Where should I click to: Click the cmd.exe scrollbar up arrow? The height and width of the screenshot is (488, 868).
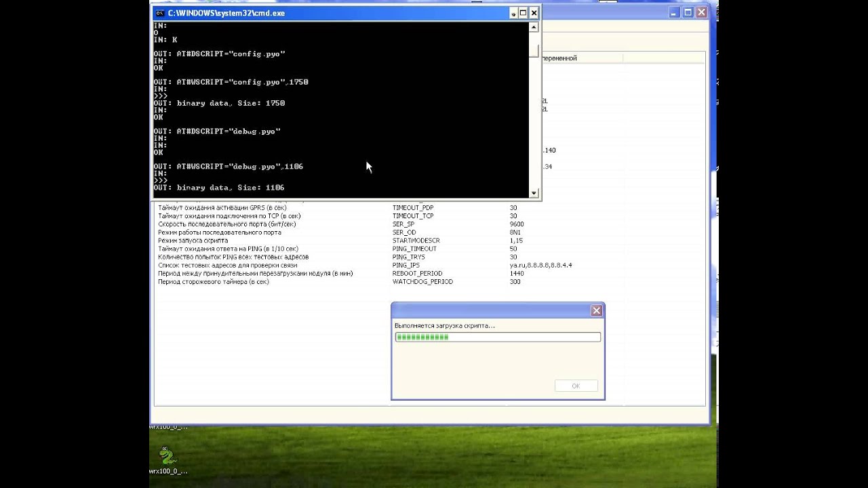[x=534, y=27]
